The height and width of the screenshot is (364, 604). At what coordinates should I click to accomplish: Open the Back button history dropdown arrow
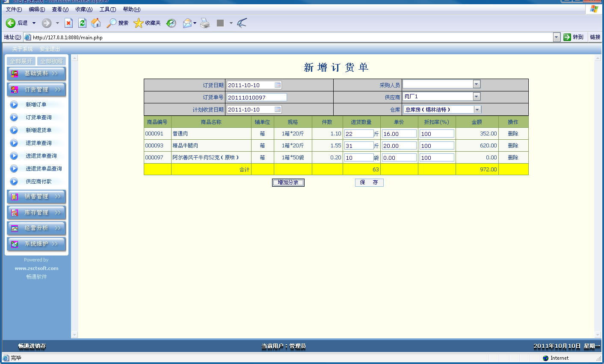tap(34, 23)
